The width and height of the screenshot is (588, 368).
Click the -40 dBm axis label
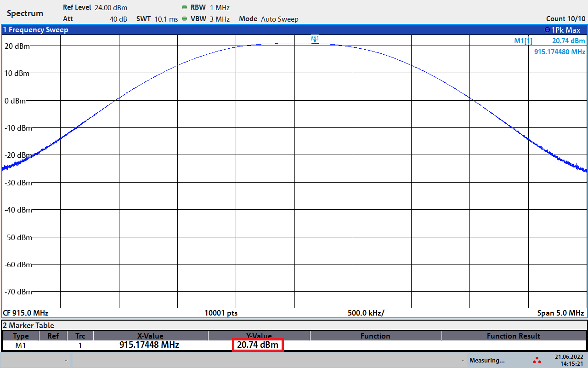point(18,210)
